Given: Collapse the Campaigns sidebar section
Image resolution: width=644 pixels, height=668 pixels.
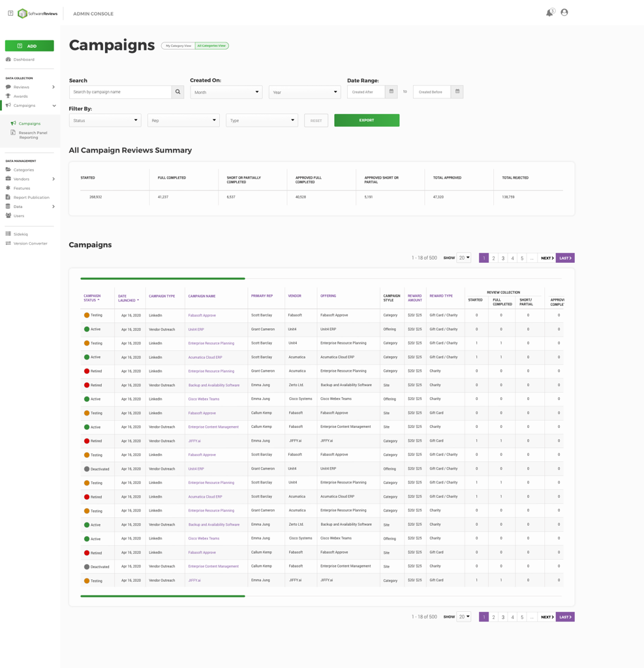Looking at the screenshot, I should tap(54, 106).
